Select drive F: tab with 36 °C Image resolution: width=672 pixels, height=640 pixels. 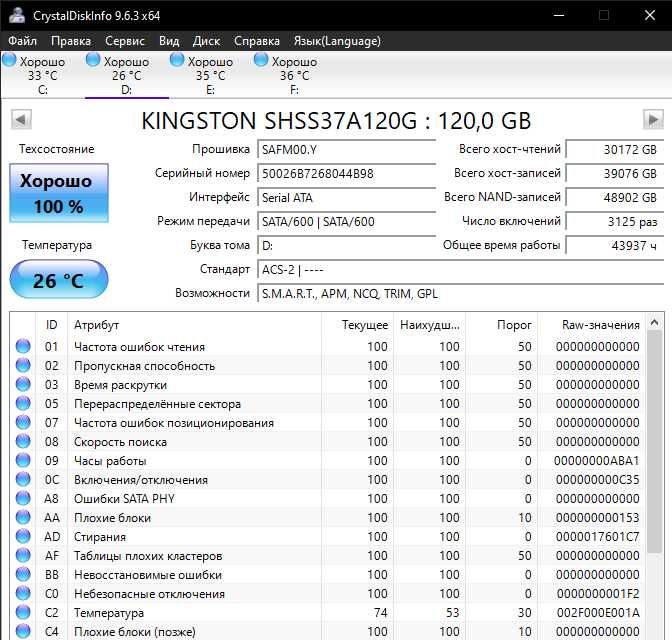tap(294, 75)
